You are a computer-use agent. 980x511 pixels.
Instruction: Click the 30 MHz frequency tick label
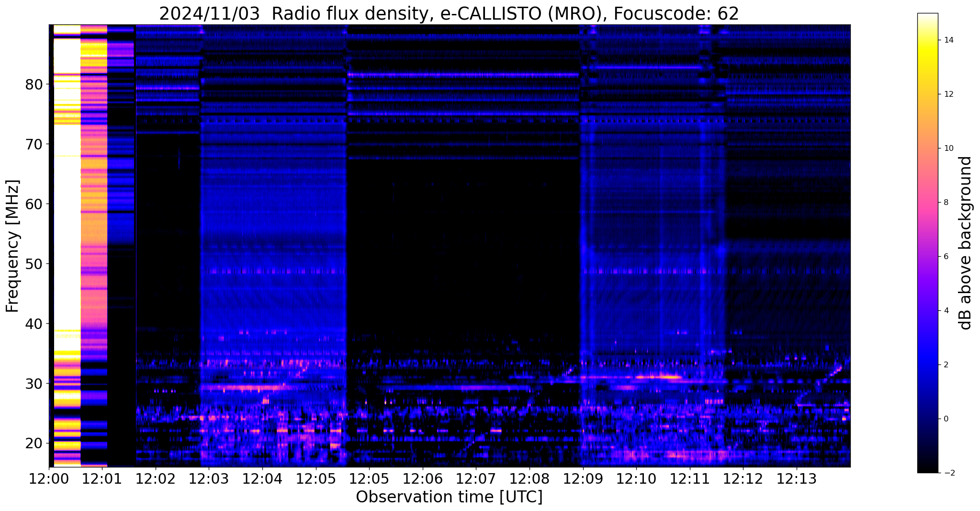point(34,384)
